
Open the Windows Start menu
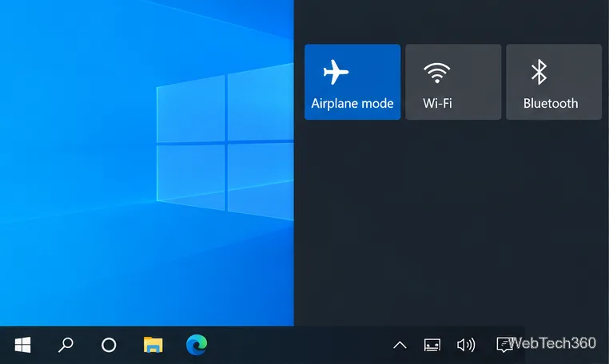23,345
